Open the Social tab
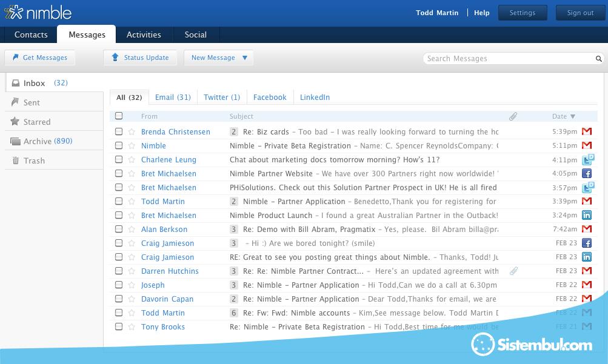Screen dimensions: 608x364 195,35
